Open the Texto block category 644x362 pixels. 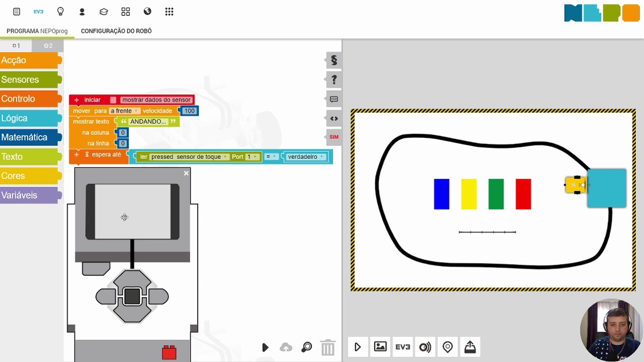(30, 157)
